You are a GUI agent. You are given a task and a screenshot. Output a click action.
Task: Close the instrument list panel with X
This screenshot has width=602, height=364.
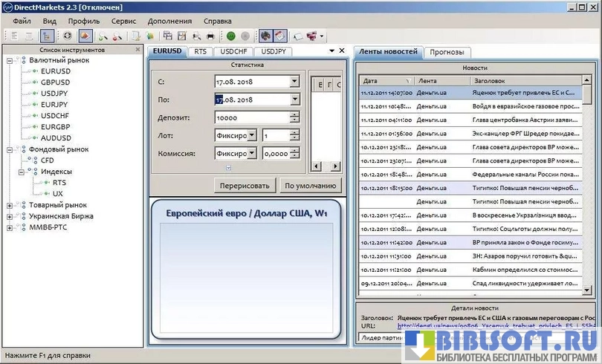click(x=137, y=49)
